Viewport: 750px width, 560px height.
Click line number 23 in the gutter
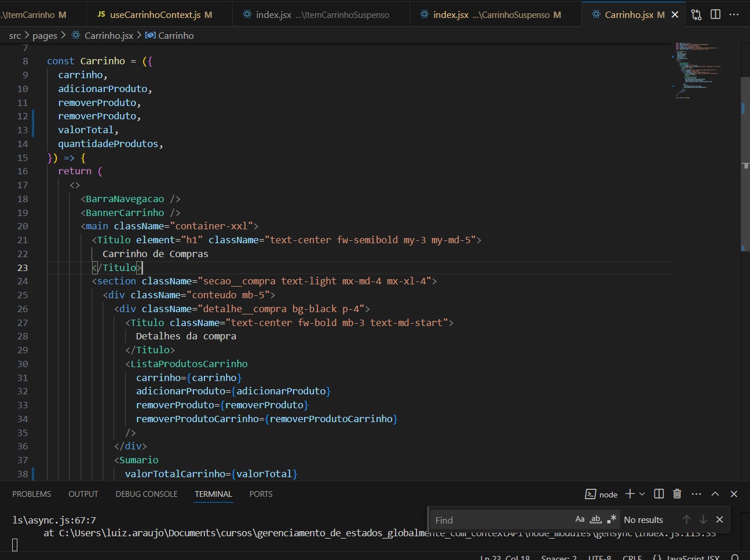coord(23,268)
